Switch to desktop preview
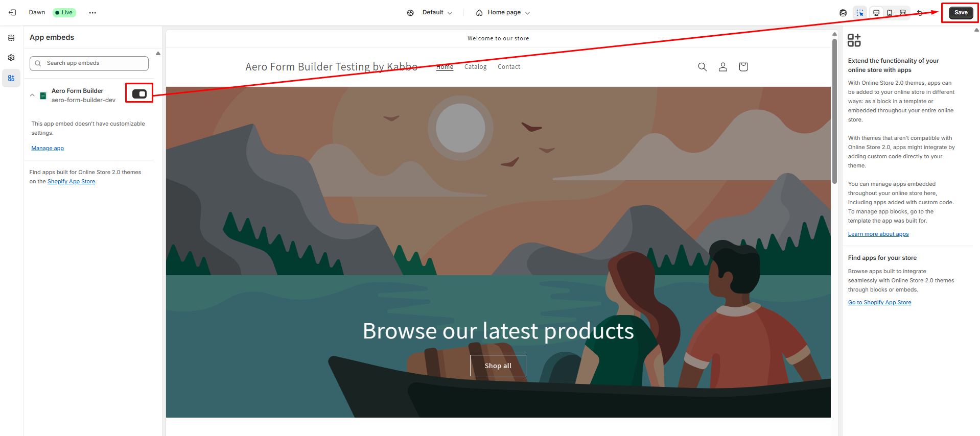This screenshot has width=980, height=436. tap(876, 13)
